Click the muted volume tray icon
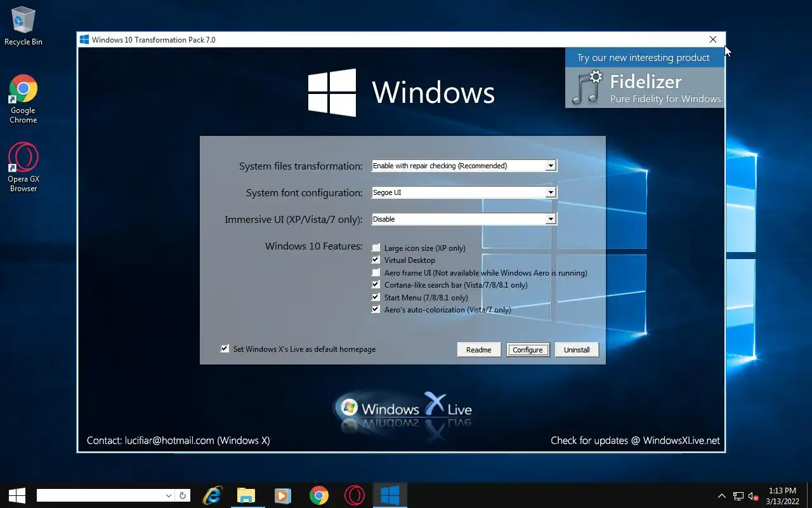Viewport: 812px width, 508px height. (x=754, y=496)
